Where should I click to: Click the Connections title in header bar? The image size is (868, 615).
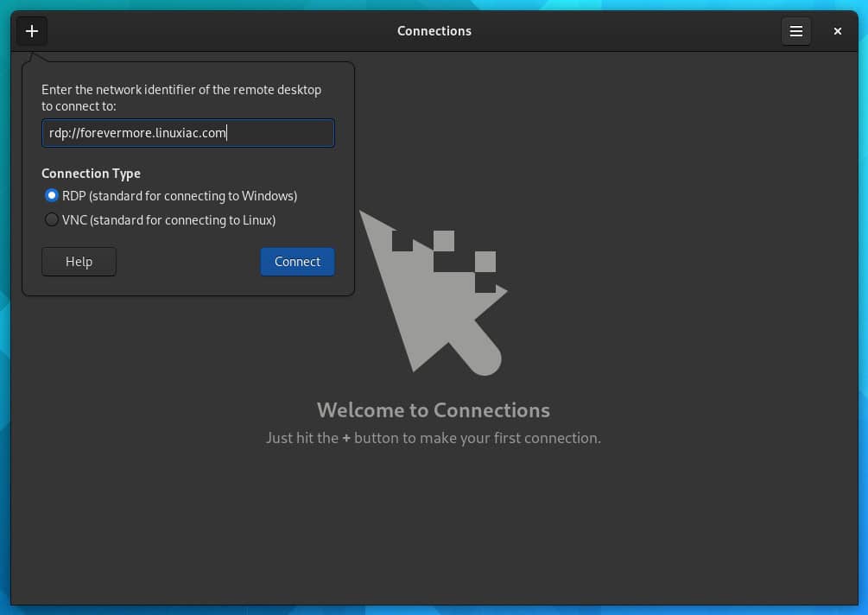[x=434, y=31]
